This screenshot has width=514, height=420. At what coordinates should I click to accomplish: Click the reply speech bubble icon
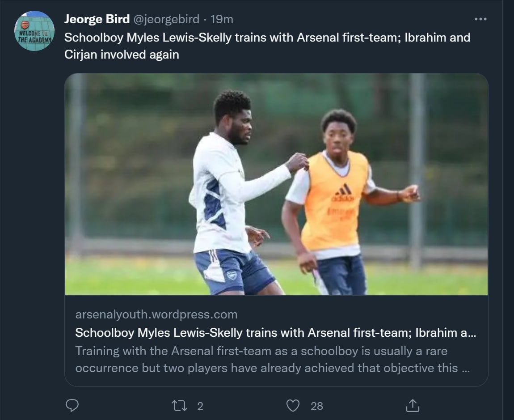(x=72, y=406)
